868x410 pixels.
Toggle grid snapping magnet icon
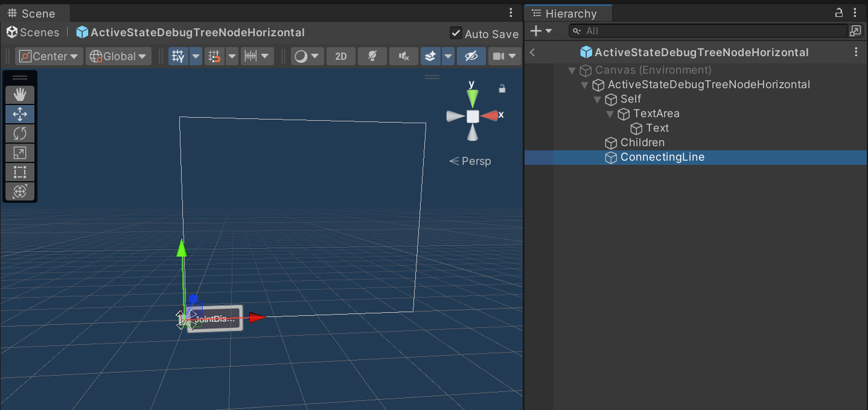coord(214,56)
